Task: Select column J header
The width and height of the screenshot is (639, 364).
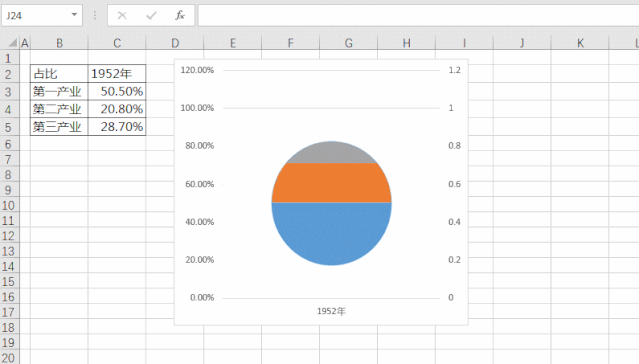Action: tap(522, 43)
